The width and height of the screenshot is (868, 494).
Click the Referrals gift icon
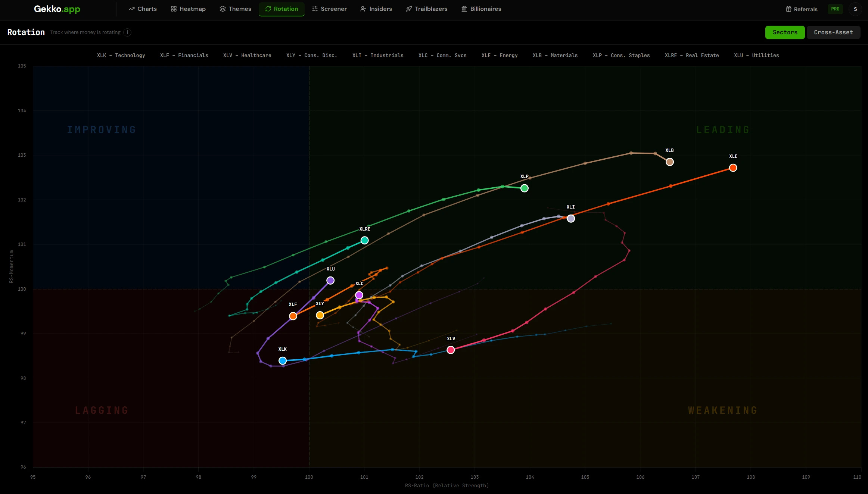tap(788, 9)
